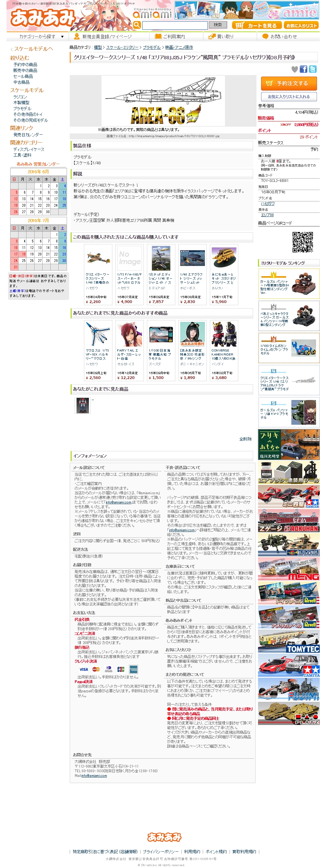Click the エアブラシ・塗装用ツール banner

[289, 472]
